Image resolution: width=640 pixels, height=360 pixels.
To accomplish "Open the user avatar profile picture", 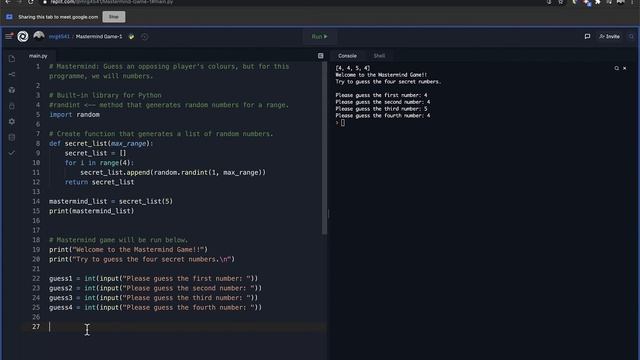I will [x=39, y=36].
